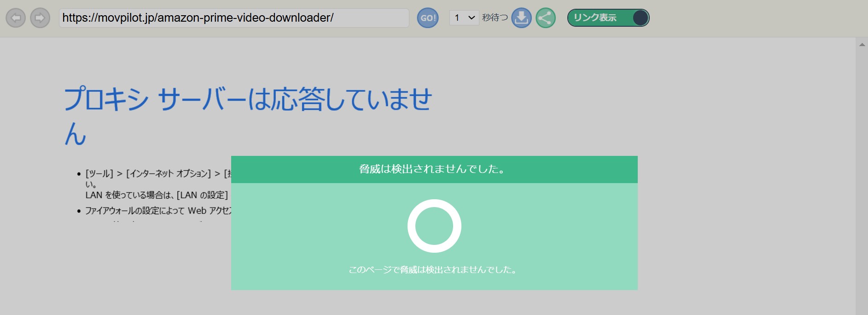Click the 秒待つ label

[x=495, y=18]
